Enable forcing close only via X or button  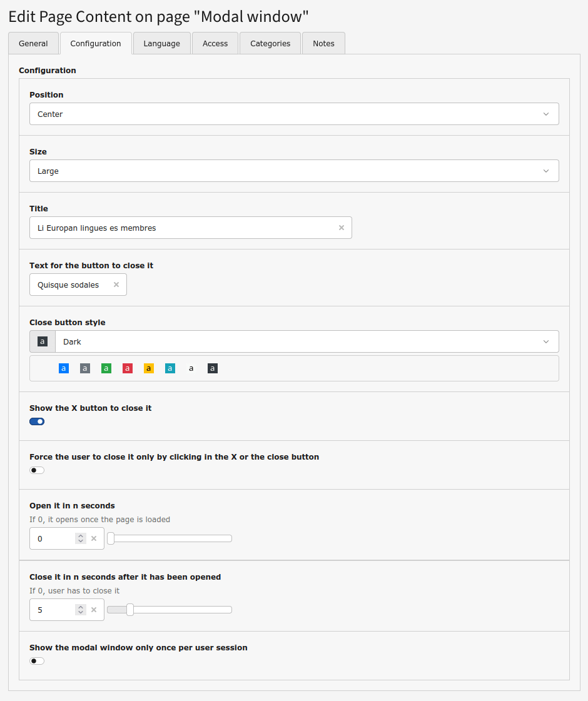(37, 470)
